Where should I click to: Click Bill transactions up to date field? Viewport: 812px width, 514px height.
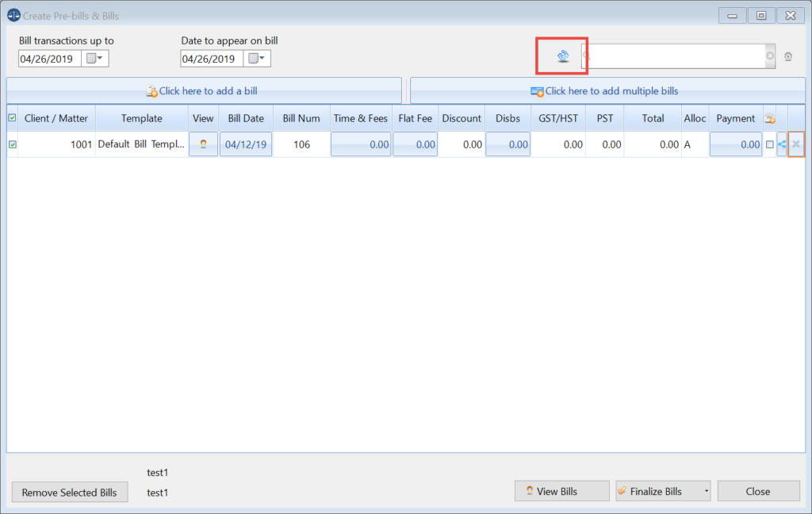pyautogui.click(x=50, y=59)
